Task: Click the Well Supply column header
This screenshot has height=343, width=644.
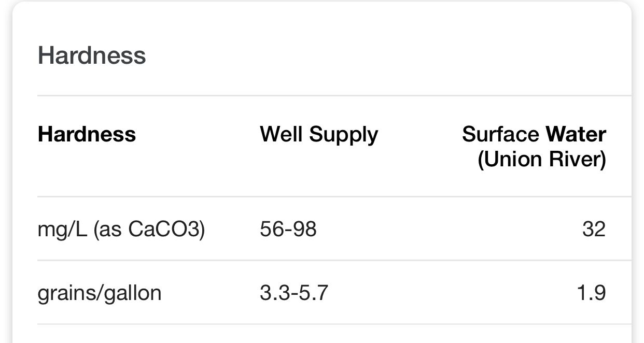Action: tap(319, 135)
